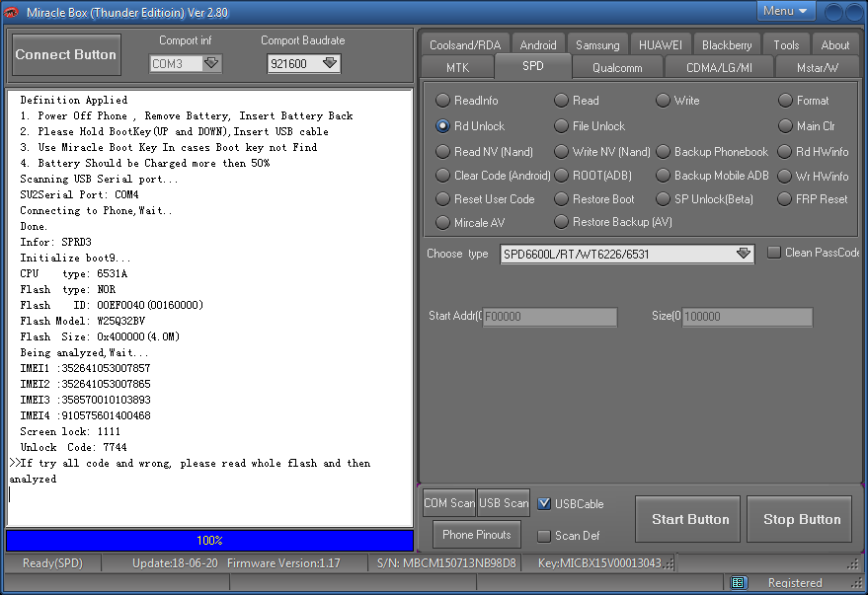Click the IMEI1 :352641053007857 log line
The image size is (868, 595).
coord(85,368)
